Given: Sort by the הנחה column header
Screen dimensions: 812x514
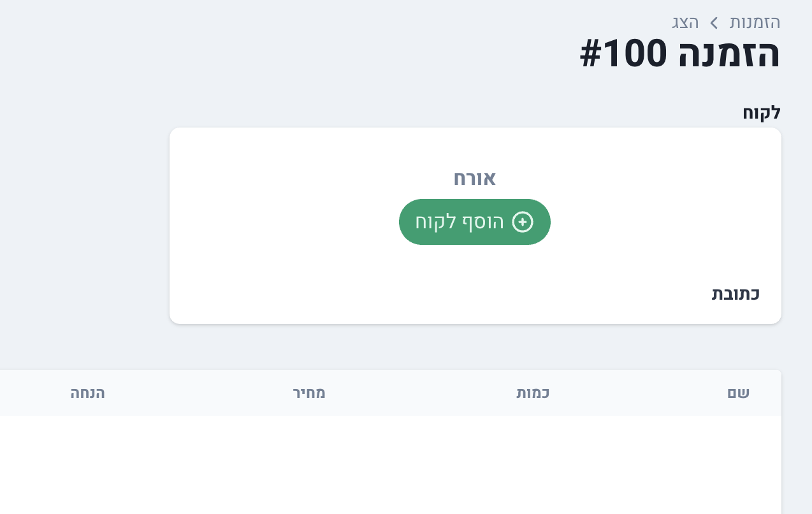Looking at the screenshot, I should click(88, 393).
